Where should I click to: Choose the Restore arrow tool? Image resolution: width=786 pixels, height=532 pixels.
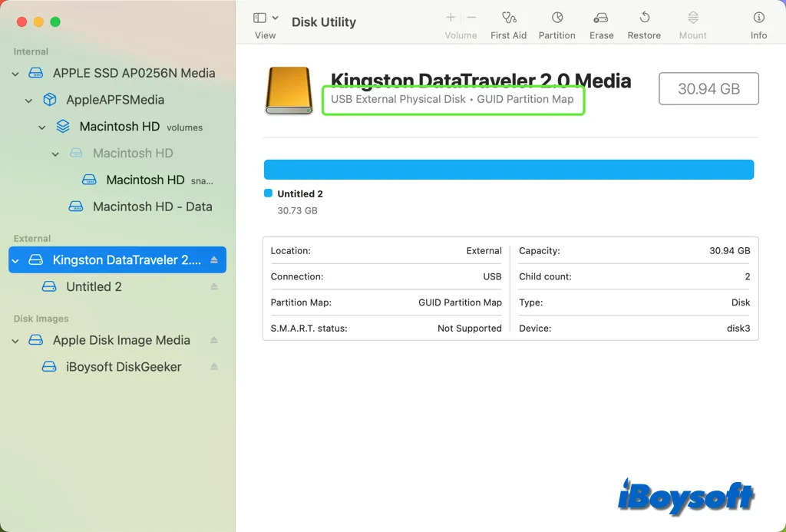[x=645, y=18]
